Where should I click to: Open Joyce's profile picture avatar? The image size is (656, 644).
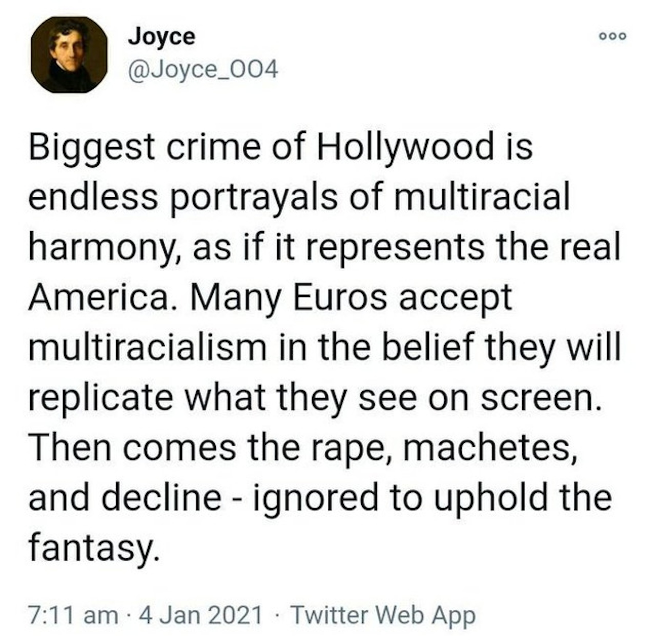[x=69, y=55]
